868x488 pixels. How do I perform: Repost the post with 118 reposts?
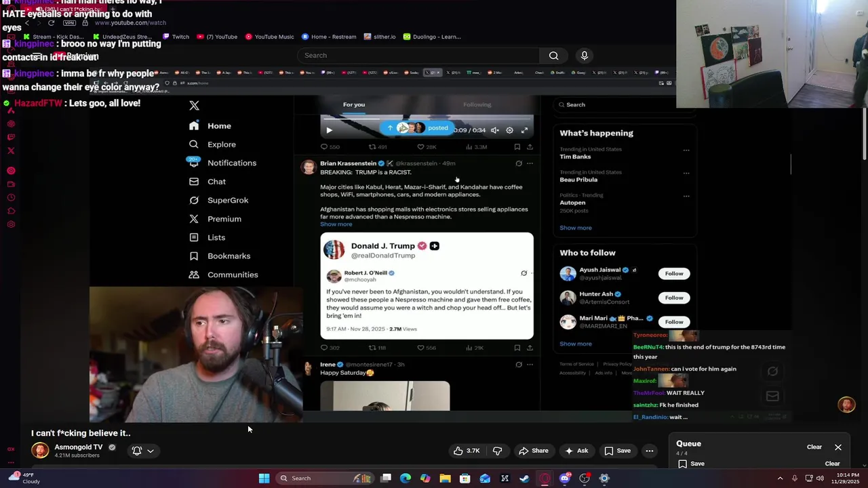coord(377,348)
